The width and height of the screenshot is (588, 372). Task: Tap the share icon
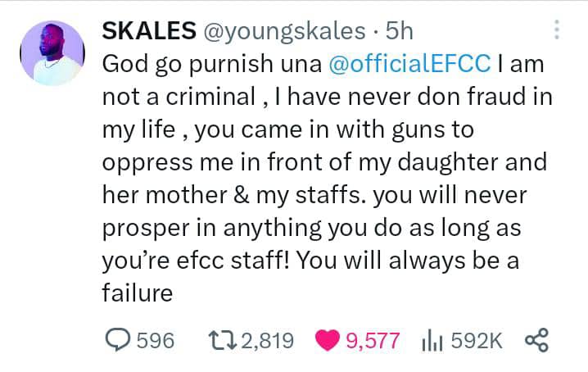pos(536,340)
